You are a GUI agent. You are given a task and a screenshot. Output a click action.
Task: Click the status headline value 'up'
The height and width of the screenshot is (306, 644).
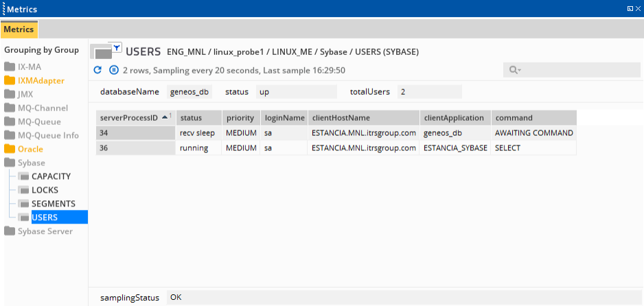pos(296,92)
